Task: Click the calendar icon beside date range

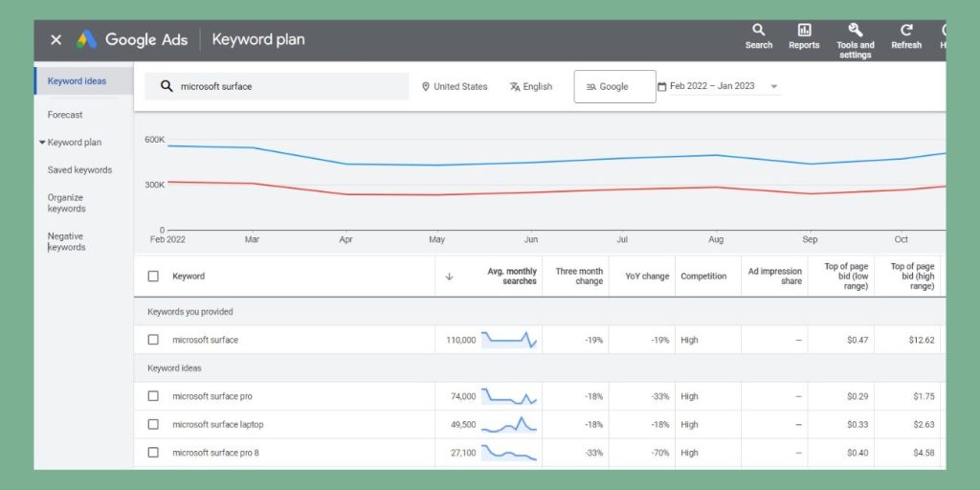Action: pos(662,87)
